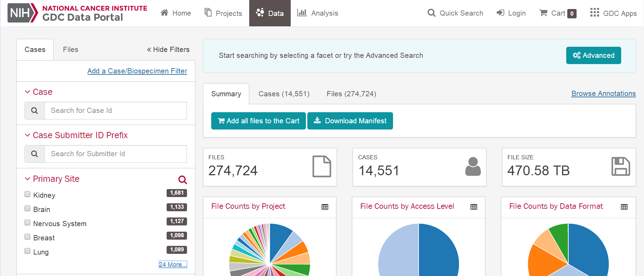Click the 274,724 files total value
The width and height of the screenshot is (644, 276).
pos(233,171)
